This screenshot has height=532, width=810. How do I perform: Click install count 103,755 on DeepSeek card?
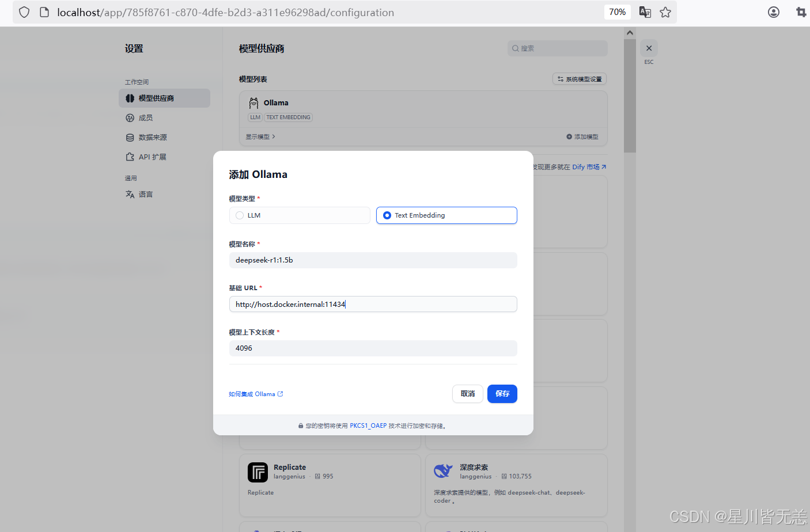(x=516, y=477)
